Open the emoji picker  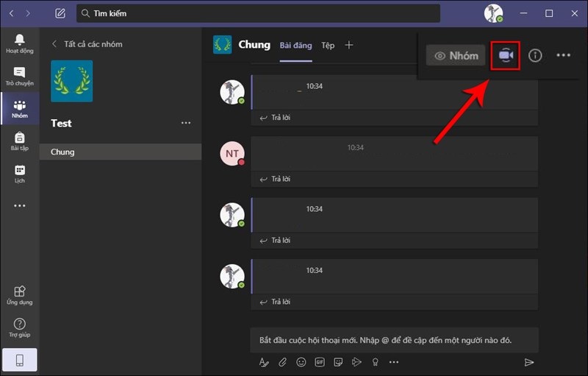coord(301,362)
